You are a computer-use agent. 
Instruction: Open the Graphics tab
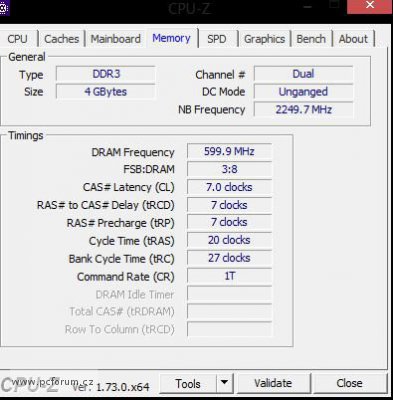[x=264, y=39]
